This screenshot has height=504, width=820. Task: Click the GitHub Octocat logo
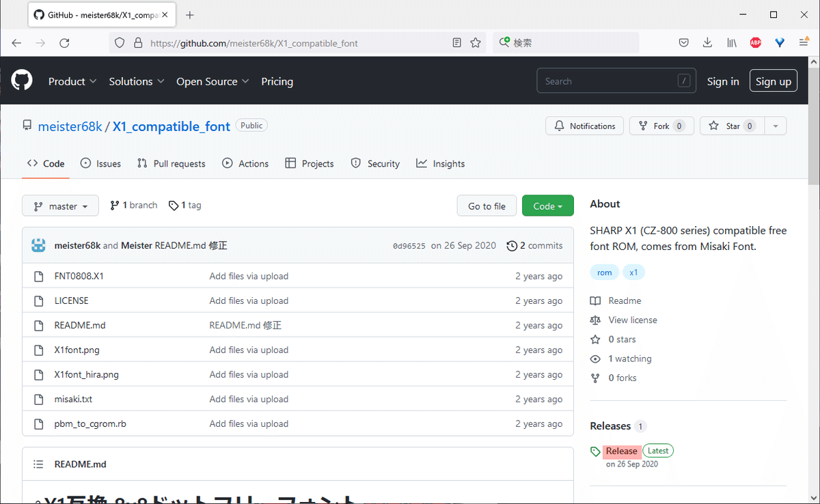coord(22,81)
